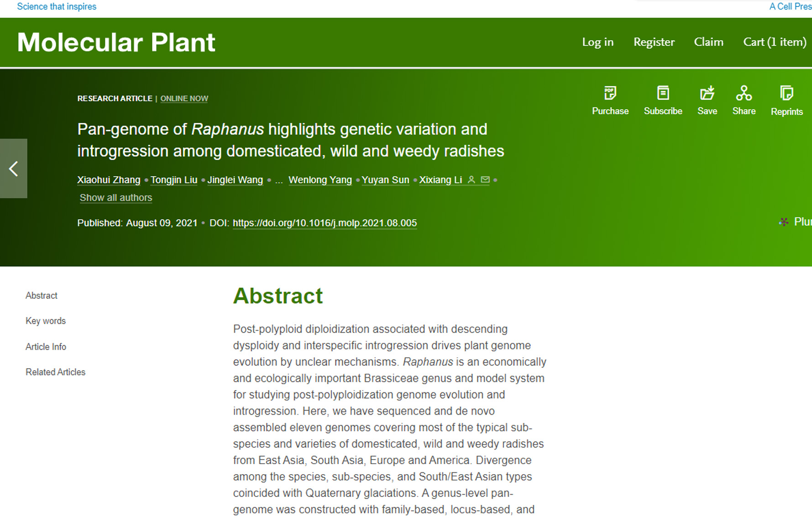Image resolution: width=812 pixels, height=518 pixels.
Task: Click the email envelope icon beside Xixiang Li
Action: (x=485, y=180)
